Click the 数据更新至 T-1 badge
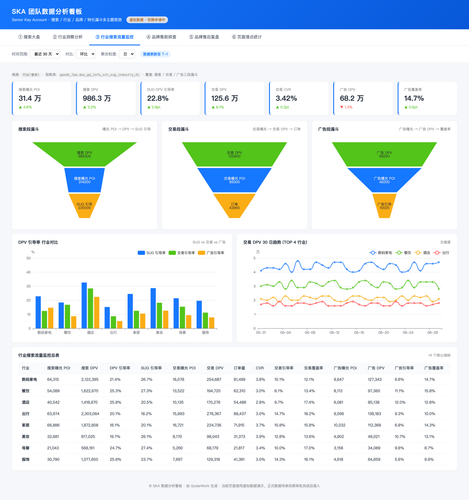Viewport: 469px width, 500px height. tap(155, 54)
